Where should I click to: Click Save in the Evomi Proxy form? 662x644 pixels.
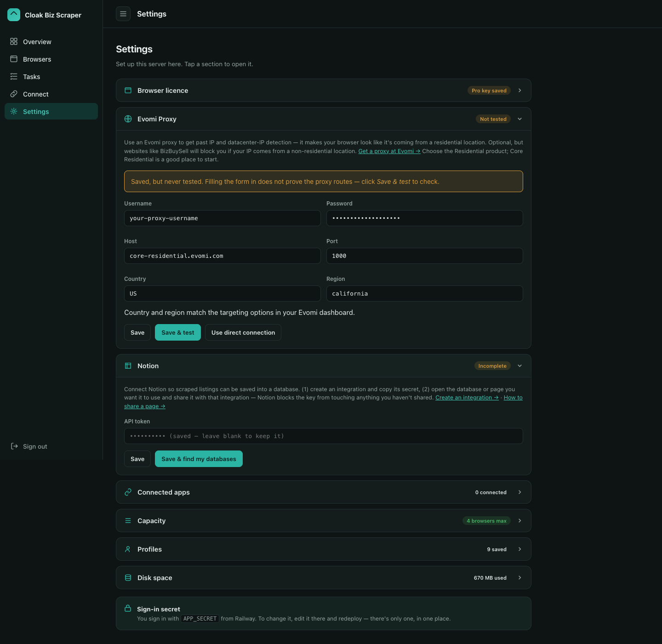click(137, 332)
